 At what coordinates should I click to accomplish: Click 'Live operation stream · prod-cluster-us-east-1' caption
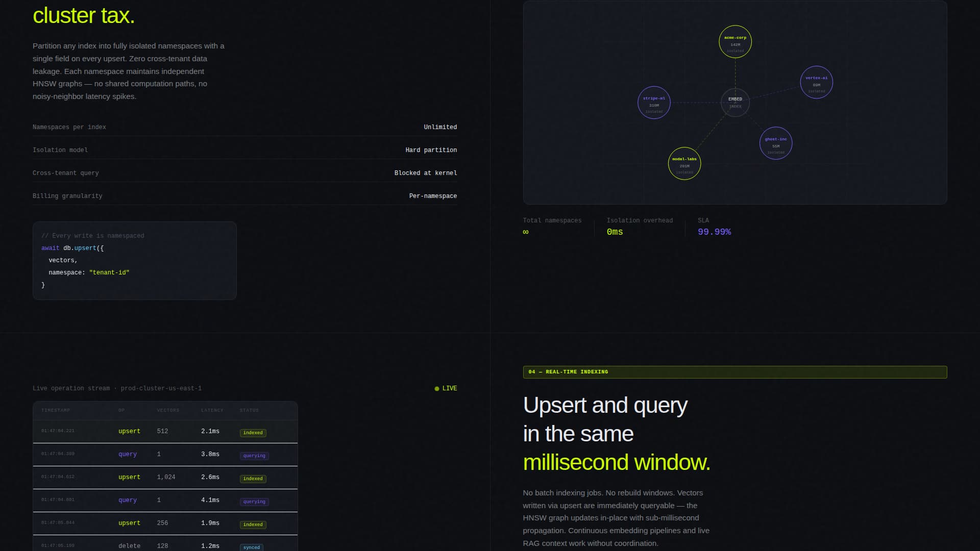click(117, 388)
